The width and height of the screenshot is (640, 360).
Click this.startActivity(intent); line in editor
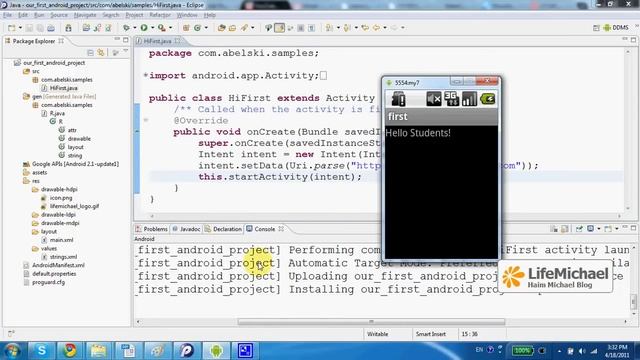(x=280, y=177)
